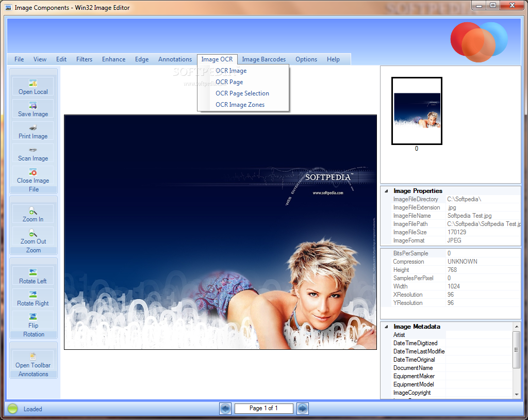The image size is (528, 420).
Task: Go to next page with right arrow
Action: click(302, 409)
